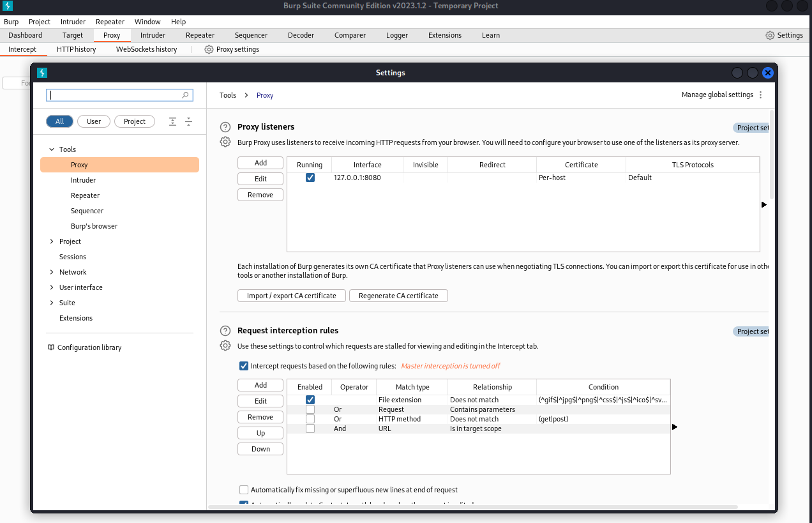Enable the HTTP method interception rule checkbox

coord(310,419)
